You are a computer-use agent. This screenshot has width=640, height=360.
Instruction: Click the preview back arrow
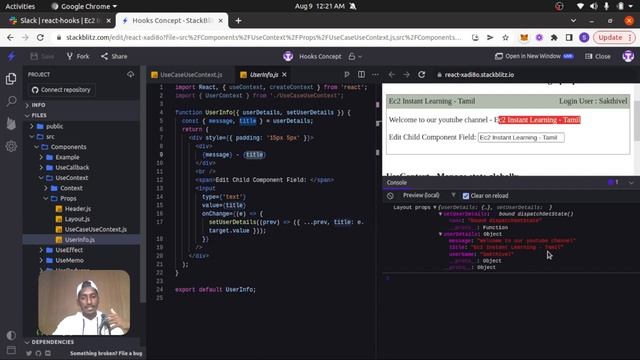tap(392, 75)
